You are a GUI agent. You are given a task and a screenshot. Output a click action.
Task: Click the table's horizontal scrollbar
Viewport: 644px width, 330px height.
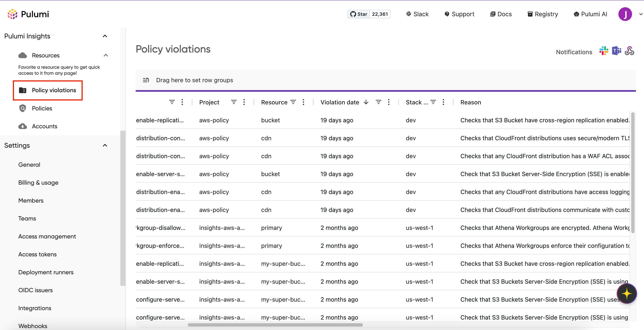(275, 325)
